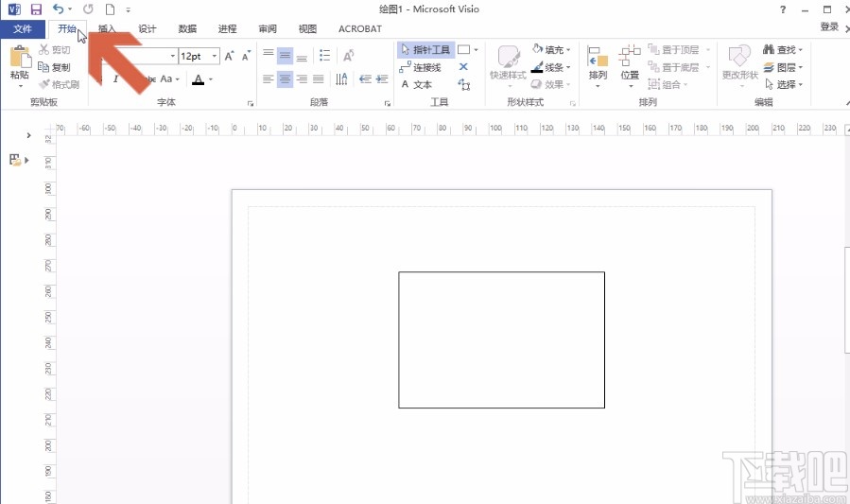Viewport: 850px width, 504px height.
Task: Click the Increase Font Size icon
Action: click(x=230, y=57)
